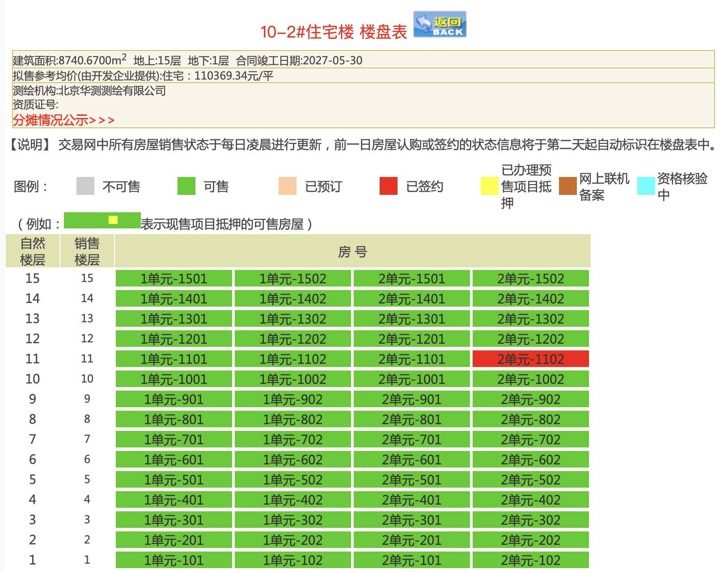Open room 1单元-1101
Screen dimensions: 728x573
point(174,359)
